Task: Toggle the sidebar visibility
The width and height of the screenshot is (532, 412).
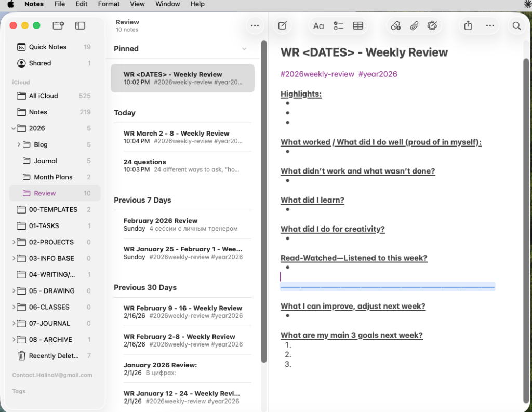Action: [x=80, y=25]
